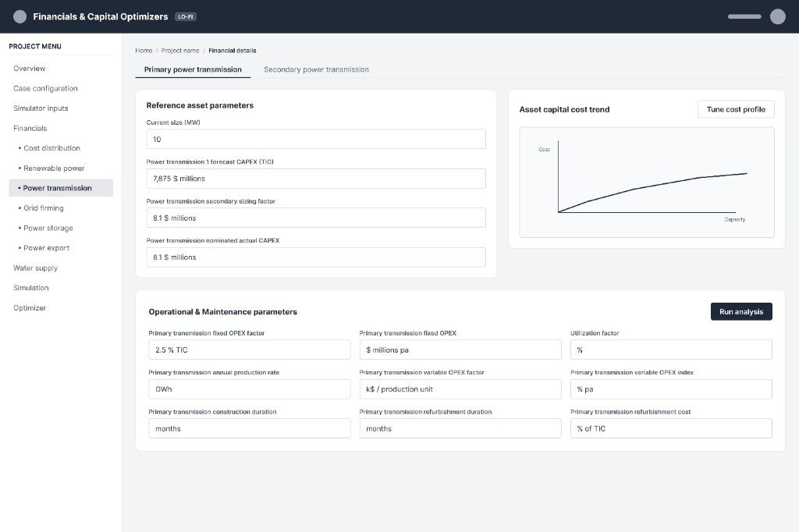Click Financials & Capital Optimizers title

point(101,17)
